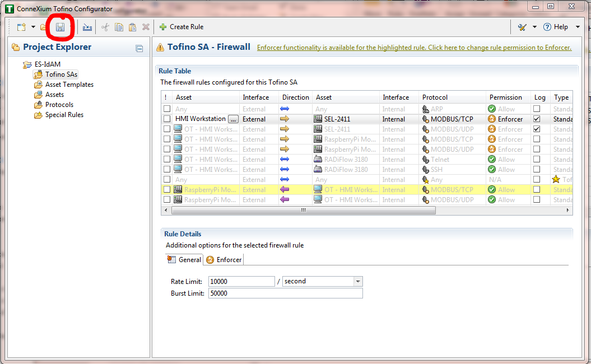Click the orange arrow in the HMI Workstation row
Screen dimensions: 591x364
[x=285, y=119]
